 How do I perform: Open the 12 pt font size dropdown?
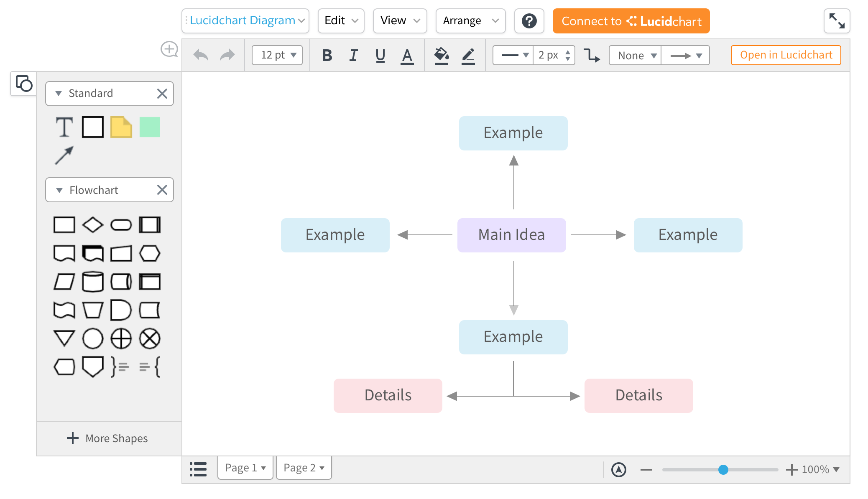tap(277, 55)
